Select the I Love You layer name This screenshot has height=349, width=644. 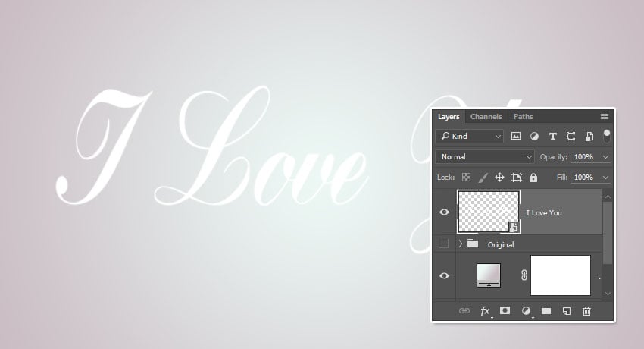coord(544,213)
